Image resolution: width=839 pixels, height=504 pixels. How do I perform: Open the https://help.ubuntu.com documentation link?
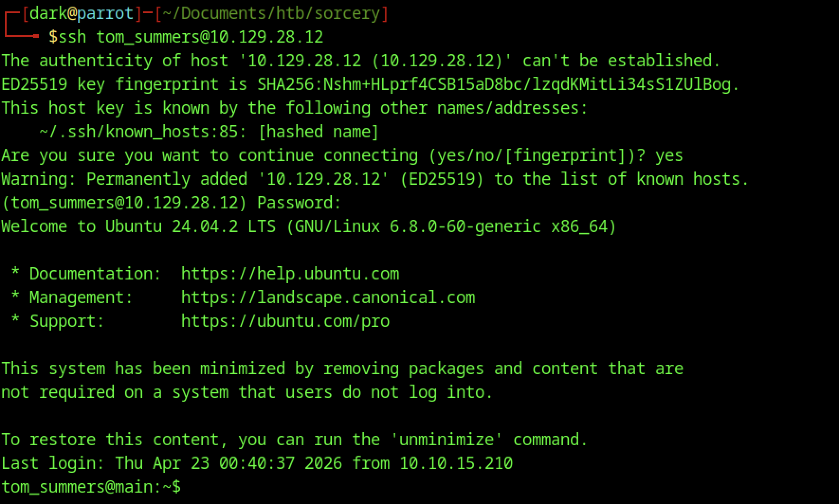click(290, 274)
